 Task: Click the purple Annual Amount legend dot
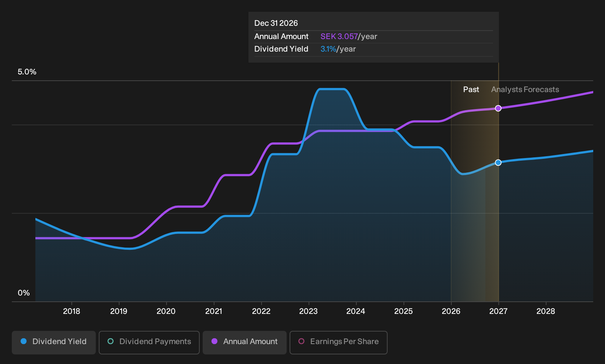[214, 341]
